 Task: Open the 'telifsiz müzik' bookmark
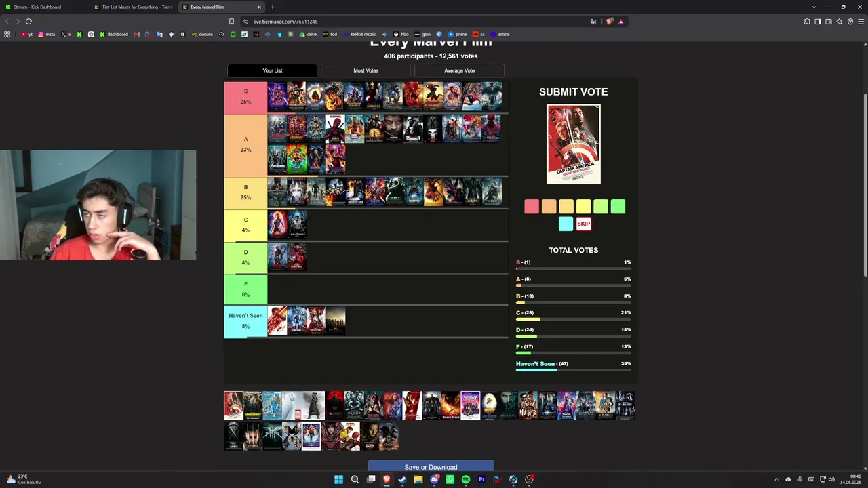[359, 34]
